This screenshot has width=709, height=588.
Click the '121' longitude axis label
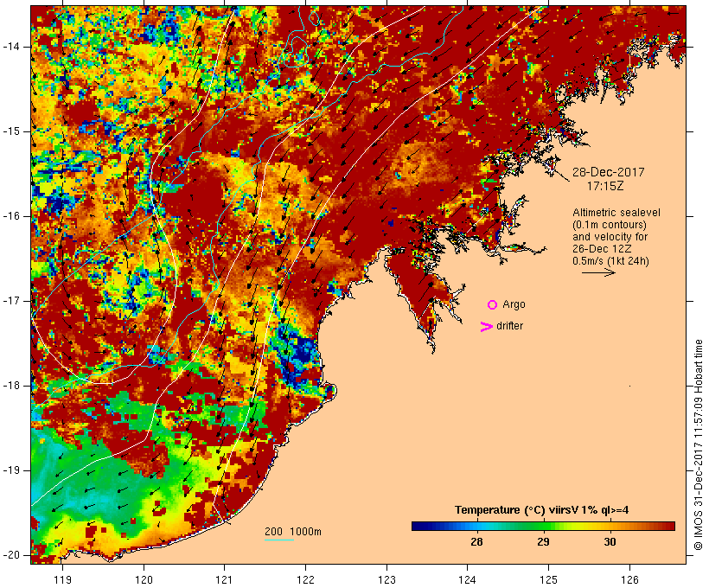224,579
